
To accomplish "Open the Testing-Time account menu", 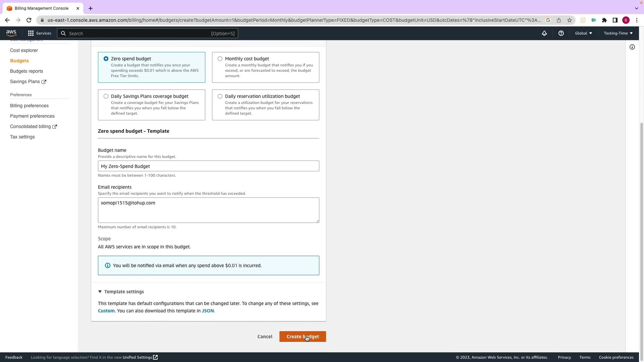I will point(618,33).
